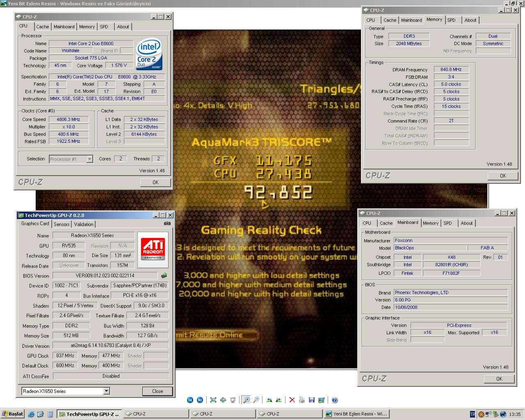The image size is (525, 420).
Task: Open Internet Explorer from the quick launch
Action: 31,414
